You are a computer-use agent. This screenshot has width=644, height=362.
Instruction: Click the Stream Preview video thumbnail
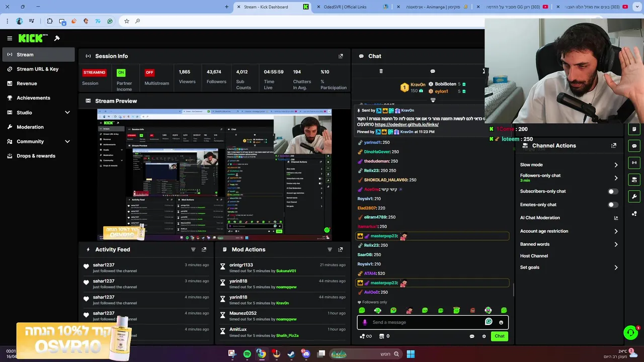214,174
